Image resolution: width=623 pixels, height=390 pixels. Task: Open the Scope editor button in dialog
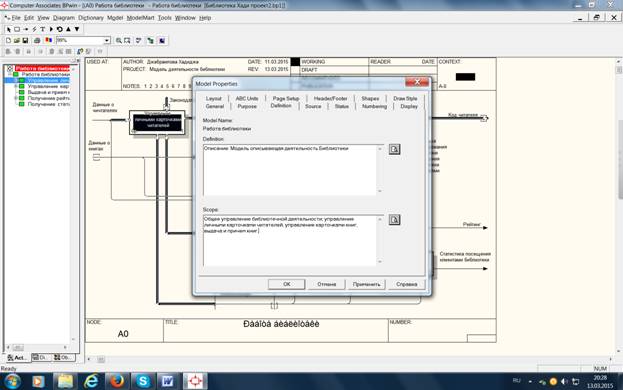[394, 220]
